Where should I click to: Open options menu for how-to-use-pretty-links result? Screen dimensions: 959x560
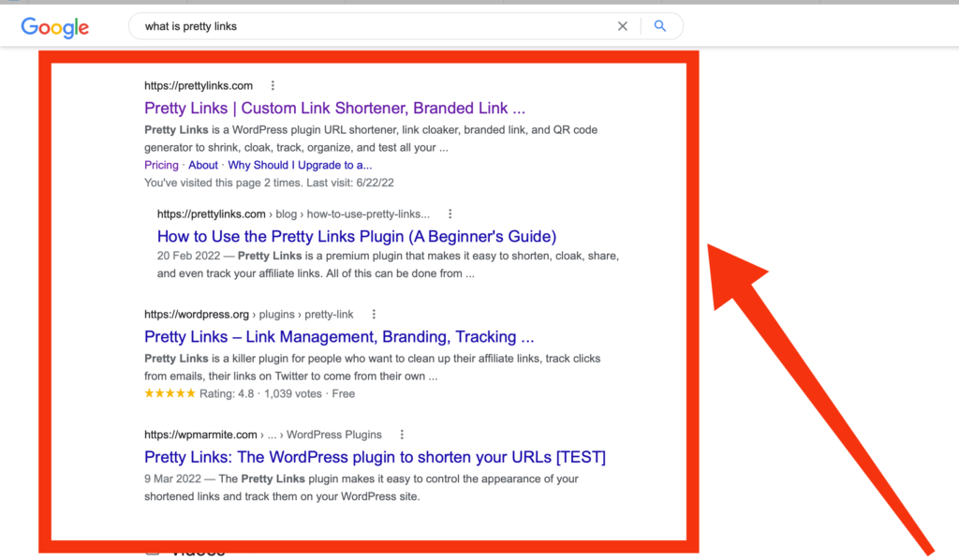coord(450,214)
